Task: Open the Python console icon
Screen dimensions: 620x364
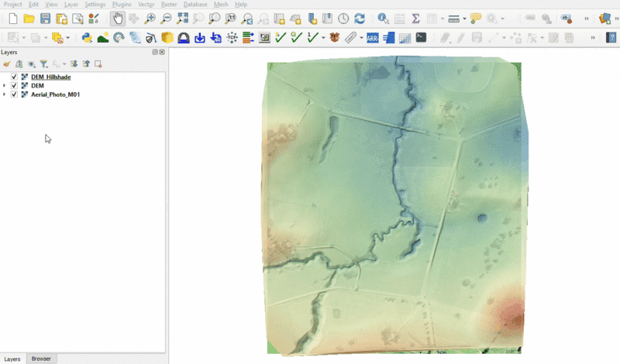Action: (87, 37)
